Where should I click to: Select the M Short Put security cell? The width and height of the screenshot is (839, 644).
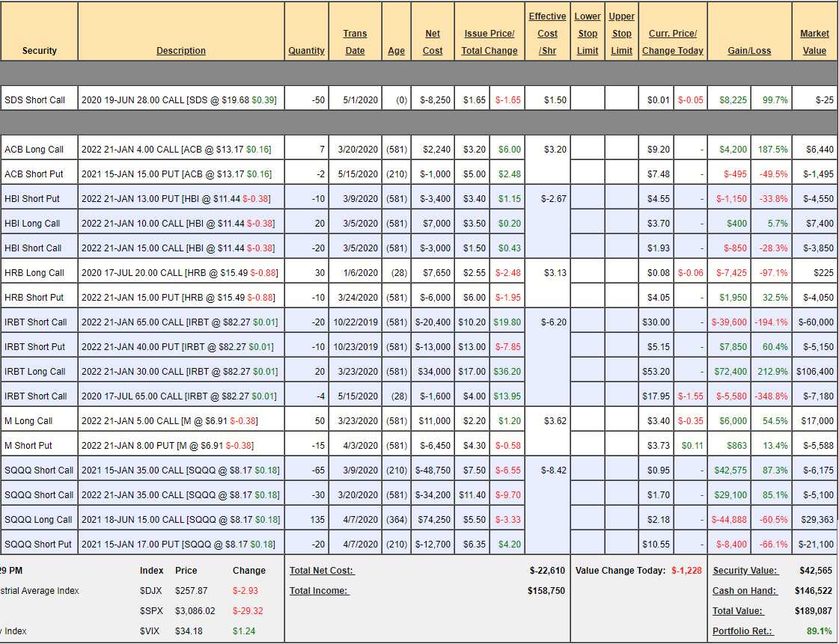pyautogui.click(x=28, y=446)
